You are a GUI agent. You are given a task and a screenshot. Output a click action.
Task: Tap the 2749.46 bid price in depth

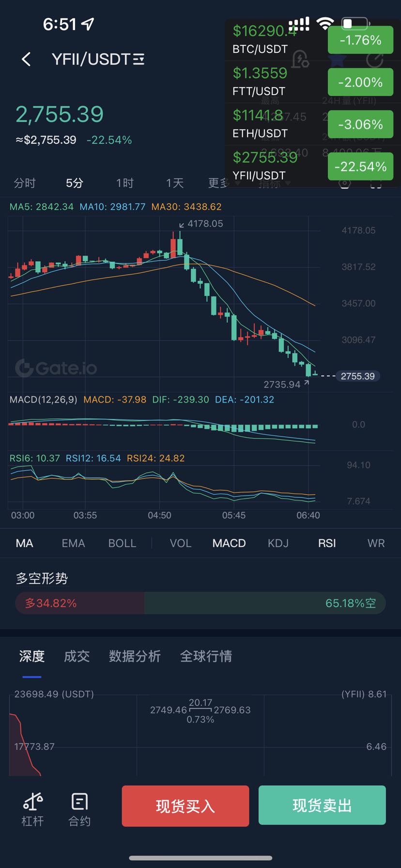pyautogui.click(x=168, y=710)
